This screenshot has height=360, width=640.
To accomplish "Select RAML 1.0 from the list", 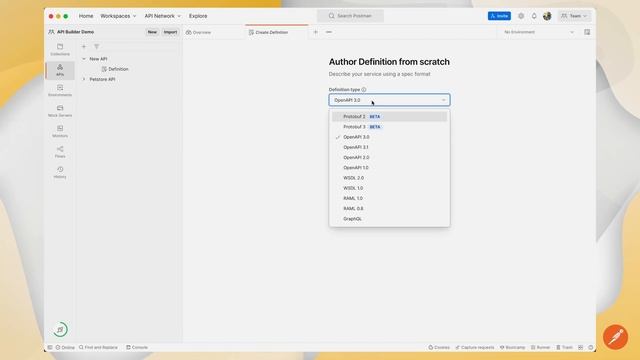I will pos(389,198).
